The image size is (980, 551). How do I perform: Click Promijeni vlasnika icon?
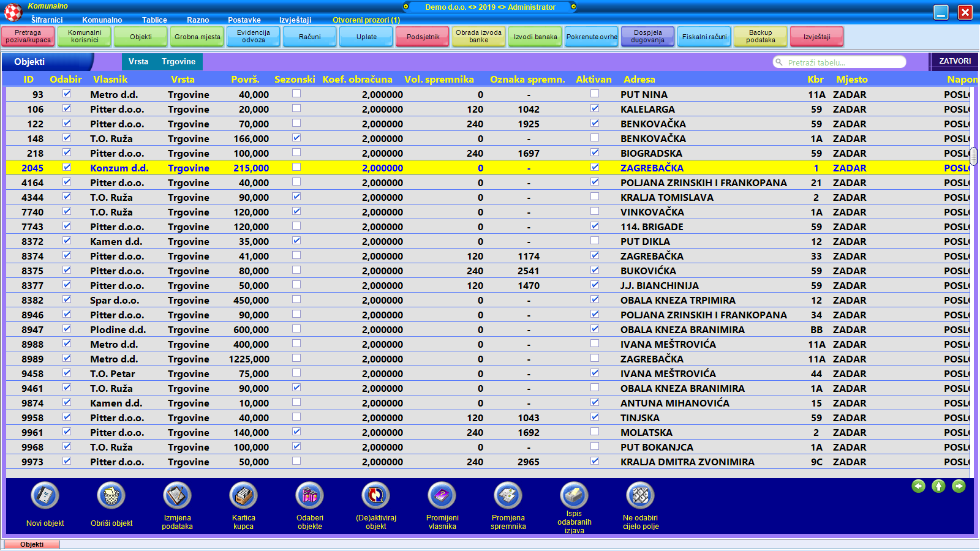tap(442, 495)
